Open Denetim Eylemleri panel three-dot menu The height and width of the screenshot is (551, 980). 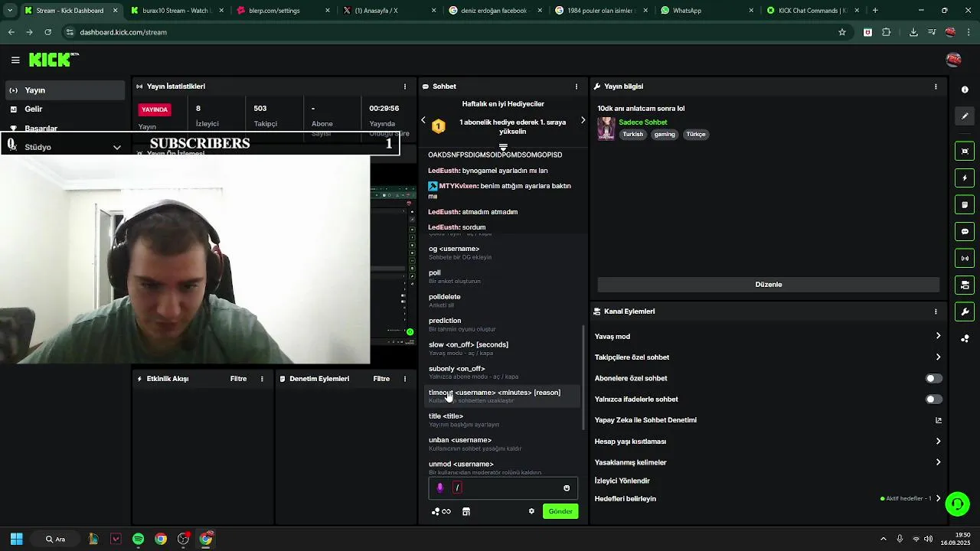click(x=405, y=379)
